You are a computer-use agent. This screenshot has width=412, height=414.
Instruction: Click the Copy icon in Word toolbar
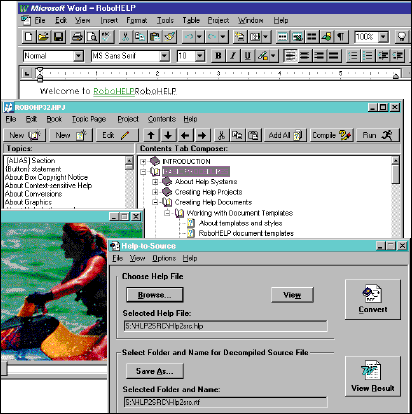click(x=140, y=37)
